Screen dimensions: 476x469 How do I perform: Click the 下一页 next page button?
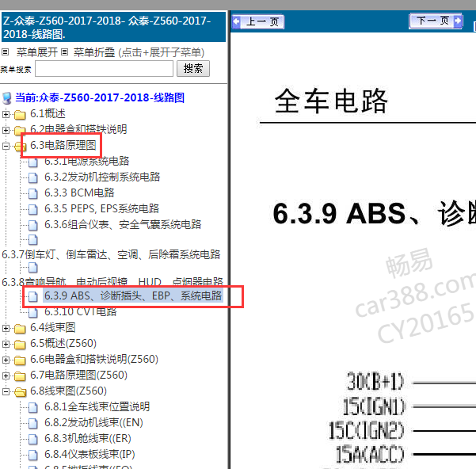point(436,21)
